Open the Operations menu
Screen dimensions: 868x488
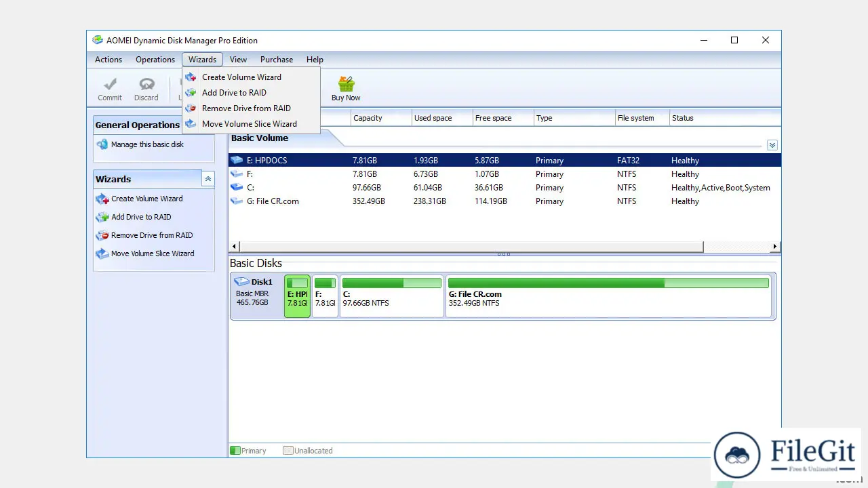click(155, 60)
